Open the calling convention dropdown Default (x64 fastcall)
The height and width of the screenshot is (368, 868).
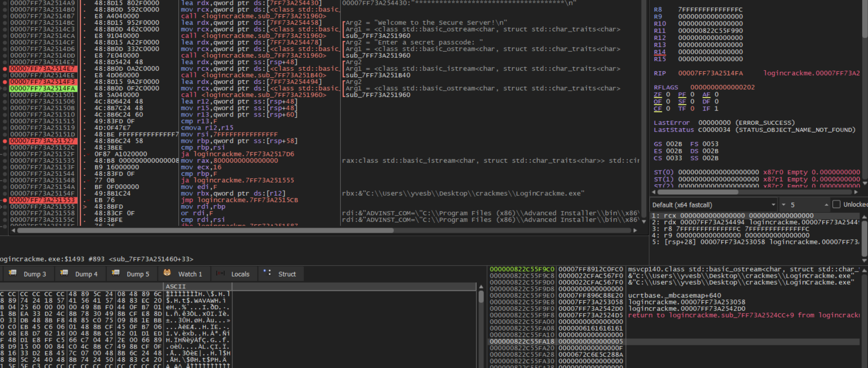coord(715,205)
